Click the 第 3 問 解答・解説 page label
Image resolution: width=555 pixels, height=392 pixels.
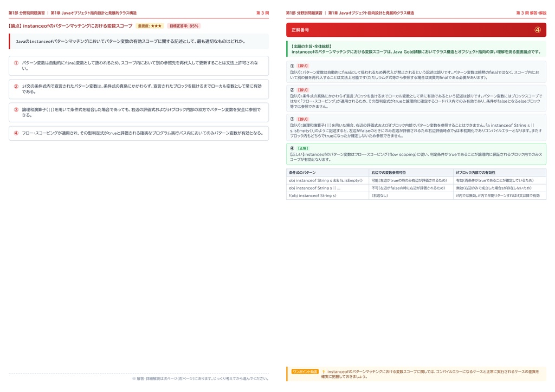(x=531, y=13)
